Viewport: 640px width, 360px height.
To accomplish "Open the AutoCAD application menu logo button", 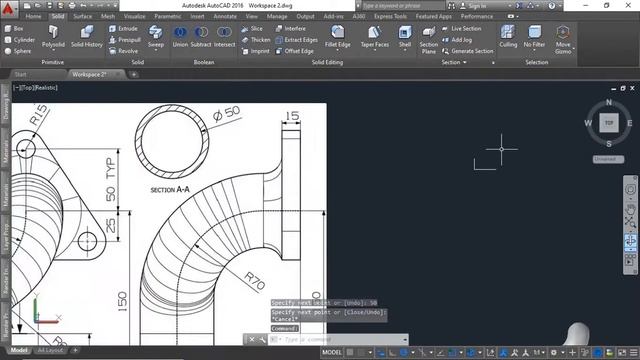I will click(x=9, y=9).
